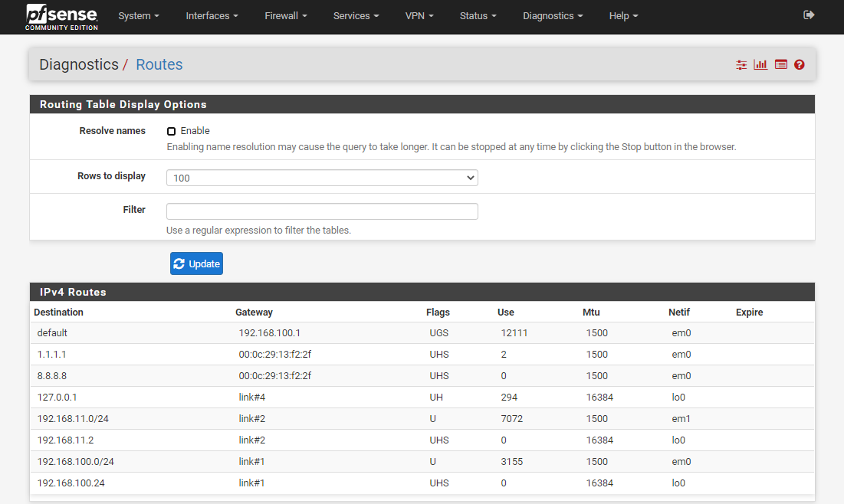Select the 8.8.8.8 destination cell

tap(51, 376)
